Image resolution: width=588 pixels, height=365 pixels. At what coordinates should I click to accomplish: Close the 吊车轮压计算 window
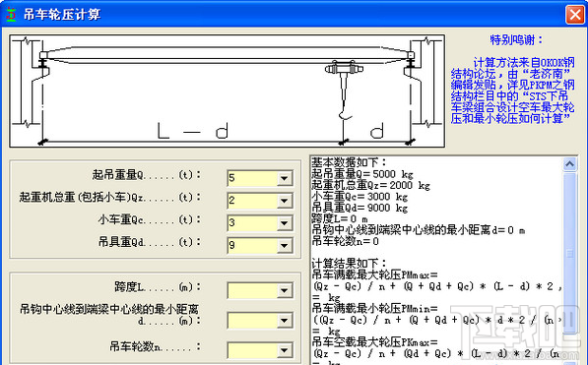(574, 14)
